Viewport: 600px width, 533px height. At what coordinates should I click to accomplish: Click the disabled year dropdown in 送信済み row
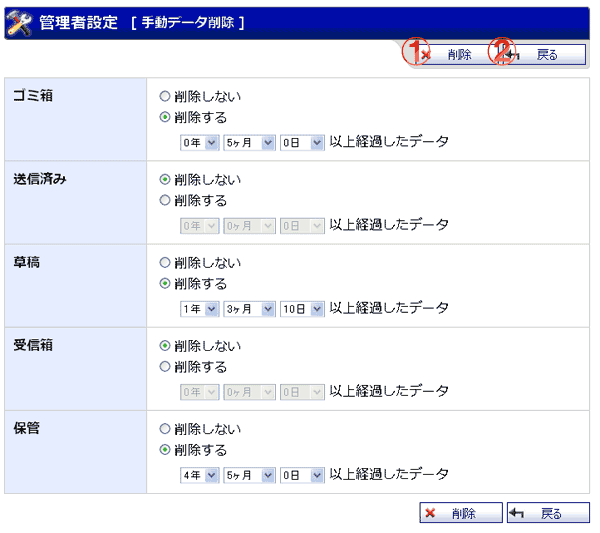[x=199, y=226]
